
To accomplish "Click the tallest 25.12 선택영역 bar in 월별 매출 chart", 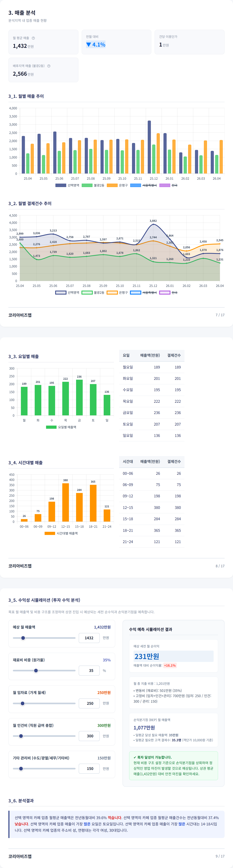I will (x=149, y=147).
